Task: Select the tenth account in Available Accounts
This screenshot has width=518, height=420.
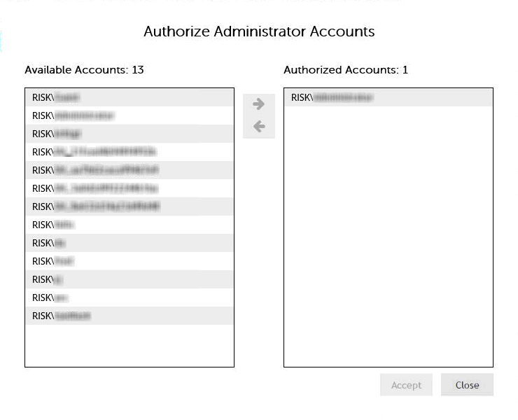Action: pyautogui.click(x=129, y=261)
